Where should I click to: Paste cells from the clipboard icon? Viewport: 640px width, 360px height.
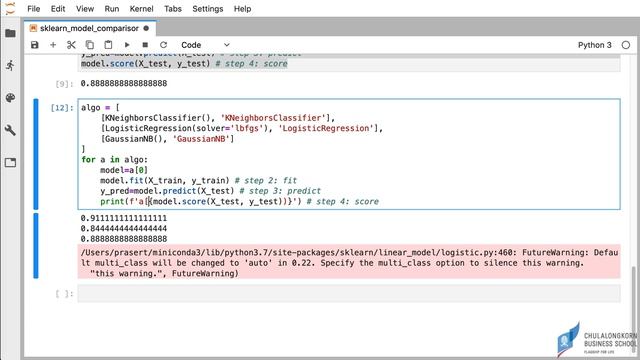(108, 45)
